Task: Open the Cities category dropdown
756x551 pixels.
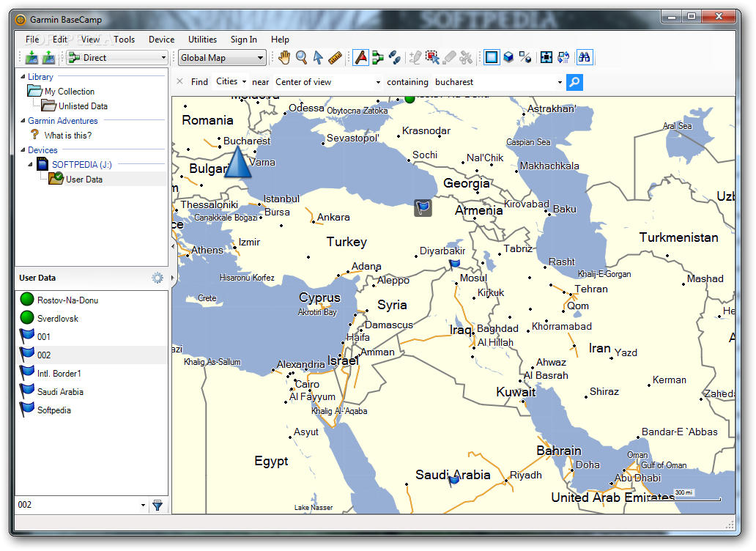Action: 231,81
